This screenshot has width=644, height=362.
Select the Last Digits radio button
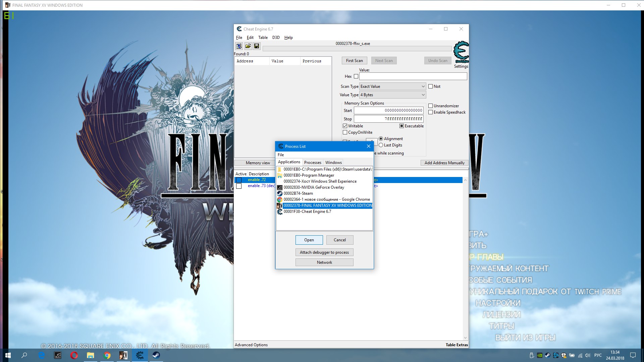point(381,145)
